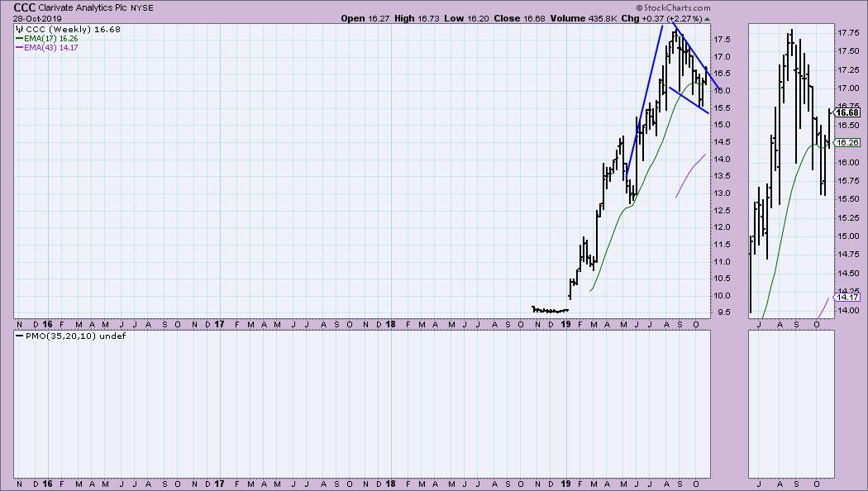Click the purple line marker before EMA(43)
Image resolution: width=868 pixels, height=491 pixels.
(19, 48)
